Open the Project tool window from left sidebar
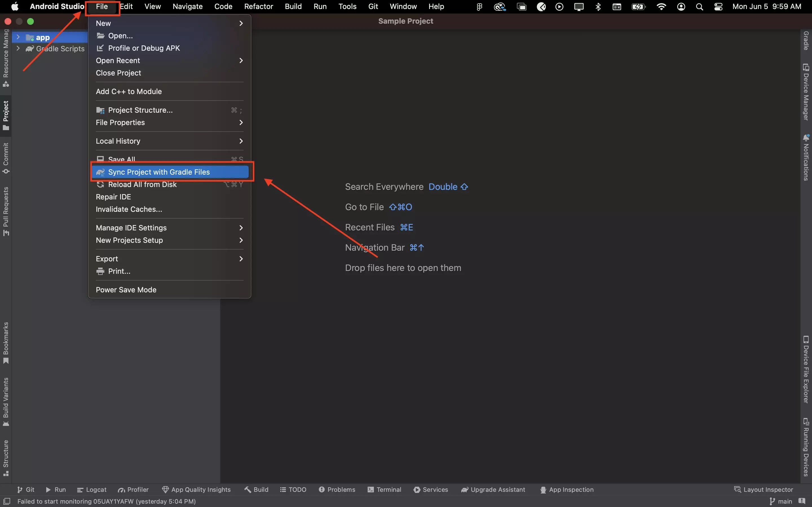 click(x=6, y=115)
